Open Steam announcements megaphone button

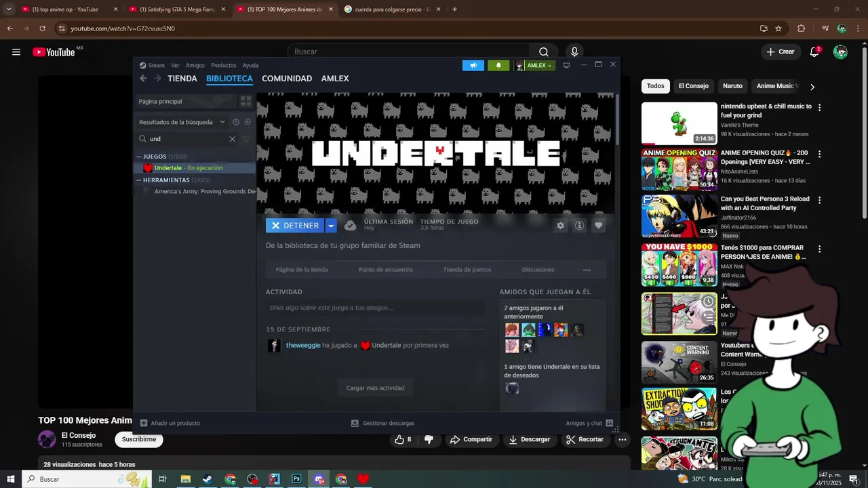point(473,66)
